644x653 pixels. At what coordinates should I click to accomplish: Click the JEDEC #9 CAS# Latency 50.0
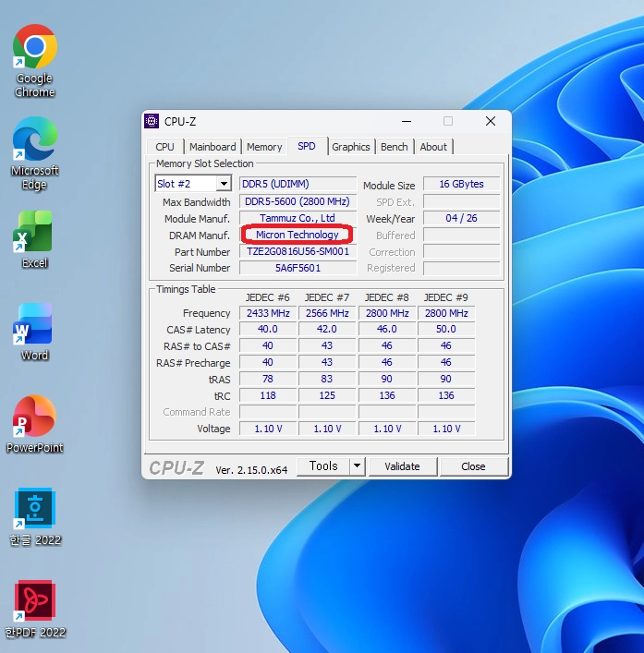click(446, 329)
